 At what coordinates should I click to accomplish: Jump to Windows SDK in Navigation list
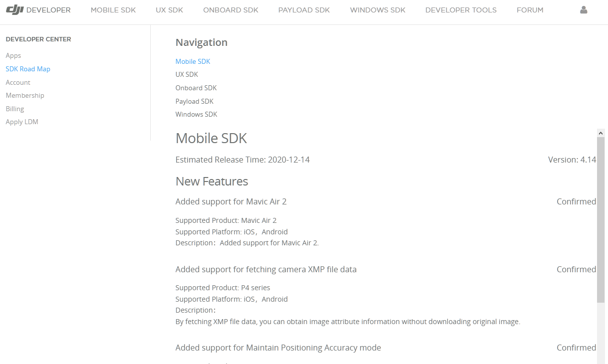point(196,114)
